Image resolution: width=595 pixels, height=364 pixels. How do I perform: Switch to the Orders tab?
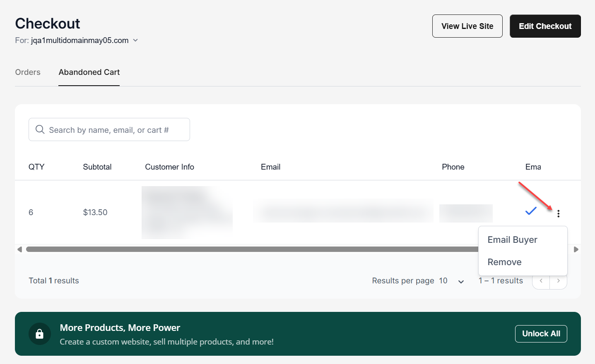[x=28, y=72]
